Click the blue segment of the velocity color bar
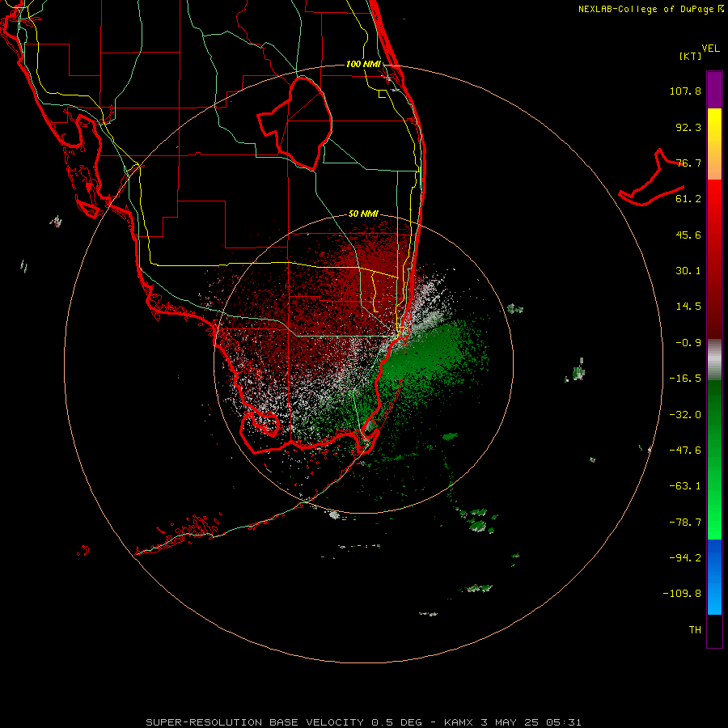The height and width of the screenshot is (728, 728). click(714, 577)
